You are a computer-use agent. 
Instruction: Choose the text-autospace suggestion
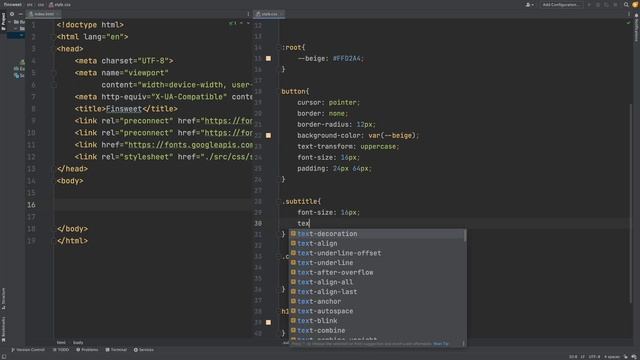tap(377, 311)
